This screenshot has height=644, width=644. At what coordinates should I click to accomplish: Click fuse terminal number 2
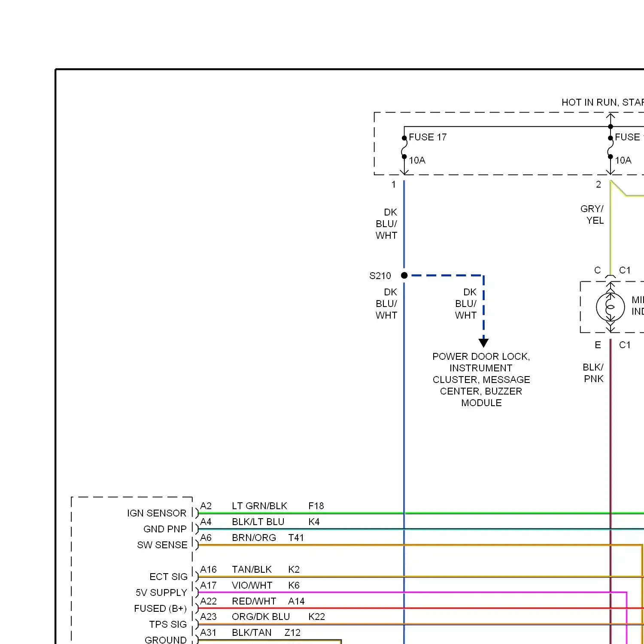598,184
